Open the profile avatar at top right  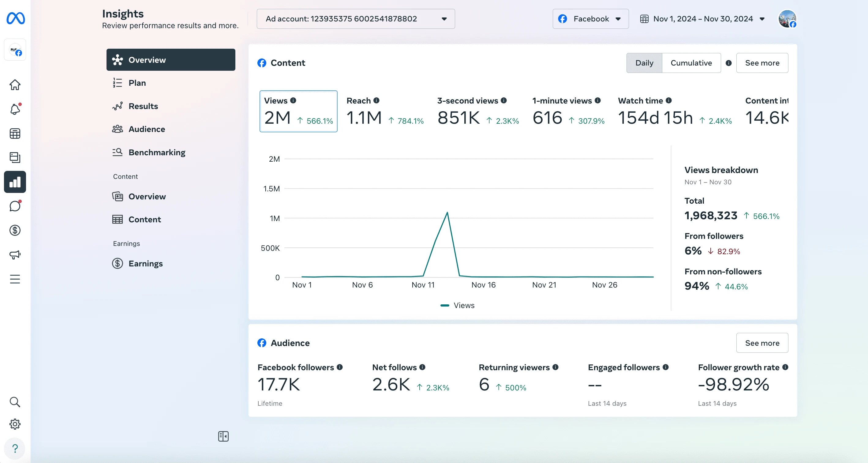787,19
